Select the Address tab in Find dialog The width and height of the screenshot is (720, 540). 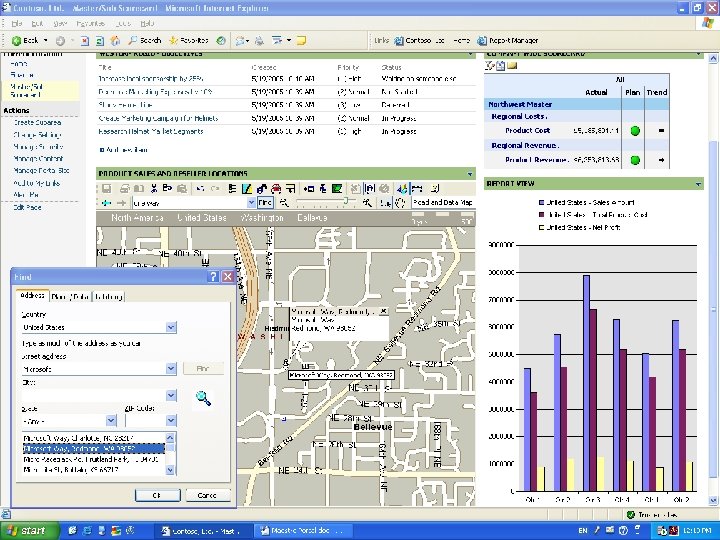32,296
